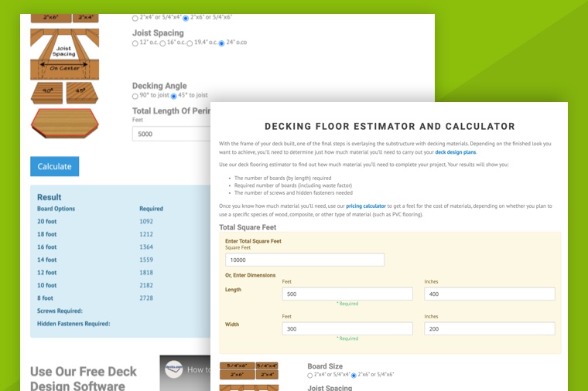Open the deck design plans link
Image resolution: width=588 pixels, height=391 pixels.
[455, 152]
